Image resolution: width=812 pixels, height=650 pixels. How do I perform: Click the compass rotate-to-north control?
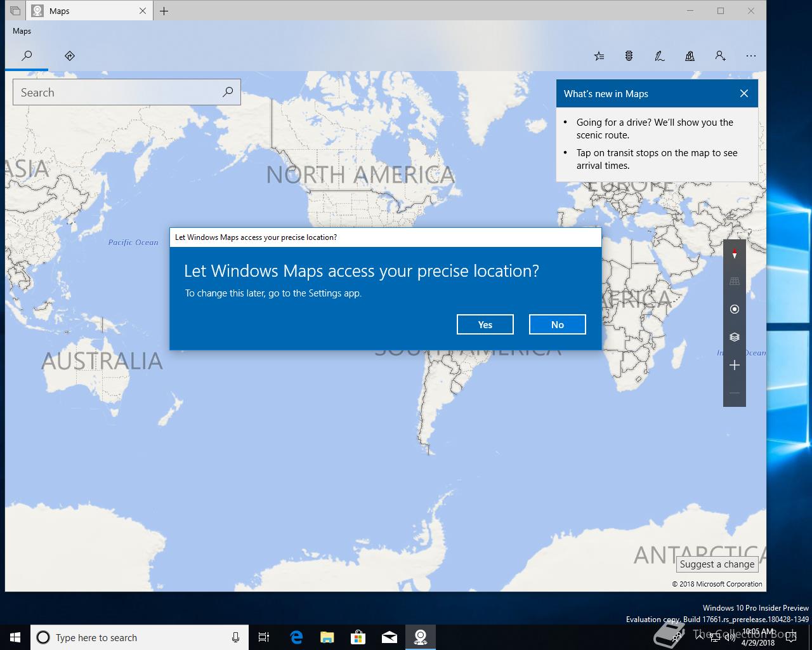click(x=735, y=254)
